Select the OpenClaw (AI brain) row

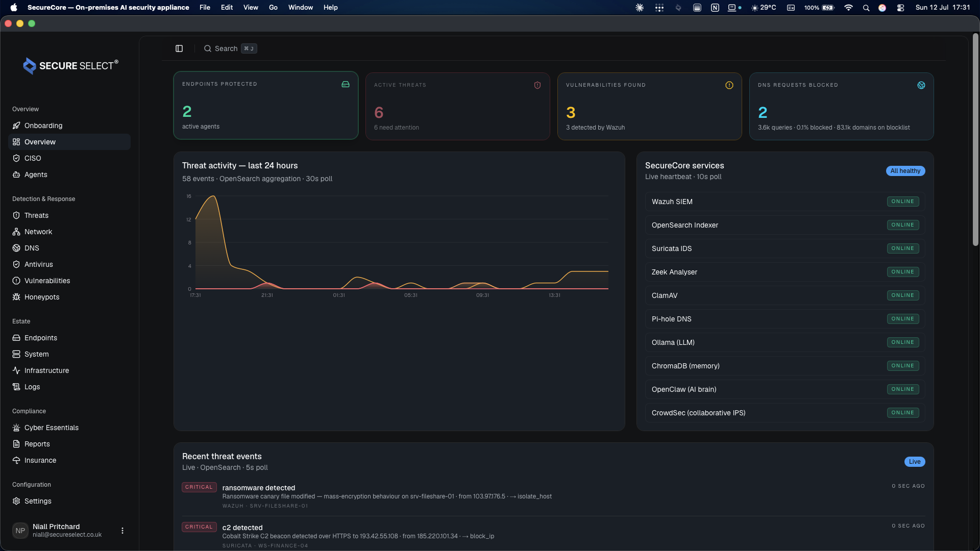785,389
